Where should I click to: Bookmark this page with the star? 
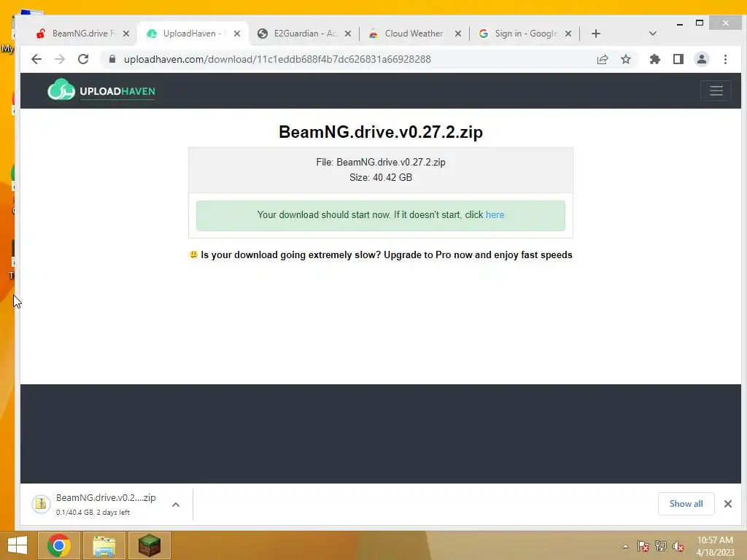626,59
